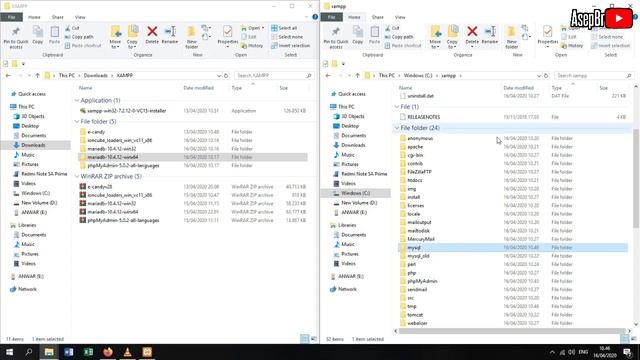Screen dimensions: 640x360
Task: Open View tab in left XAMPP window
Action: (x=80, y=17)
